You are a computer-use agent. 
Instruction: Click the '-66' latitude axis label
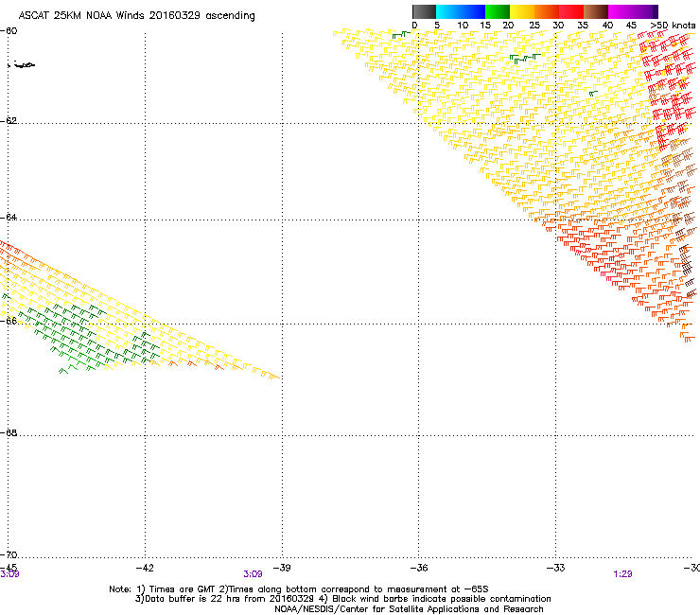[x=9, y=321]
